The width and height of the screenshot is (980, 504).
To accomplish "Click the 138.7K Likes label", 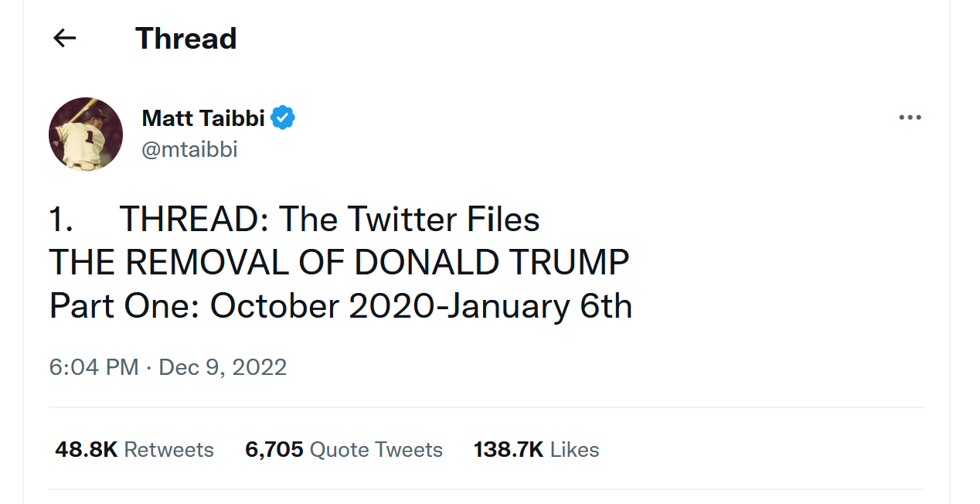I will (536, 449).
